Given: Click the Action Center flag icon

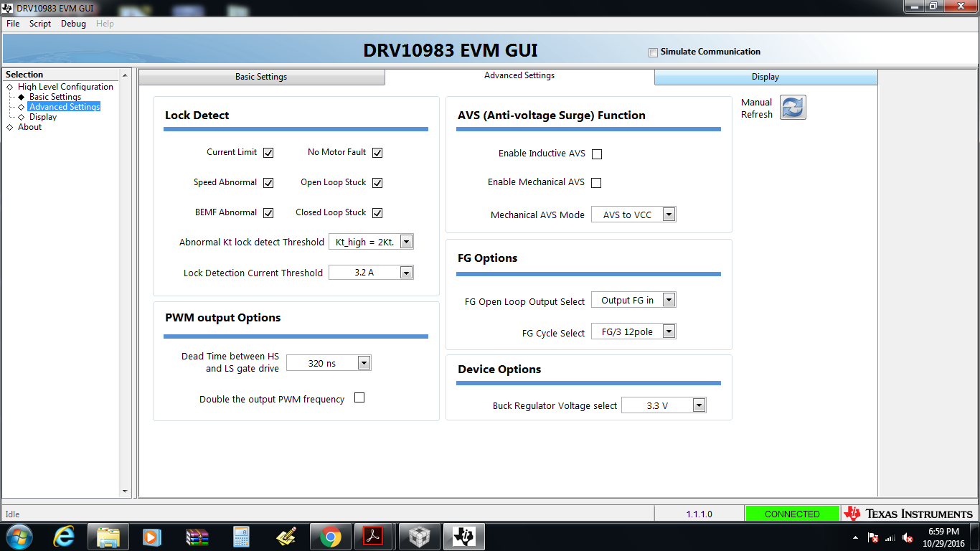Looking at the screenshot, I should point(873,537).
